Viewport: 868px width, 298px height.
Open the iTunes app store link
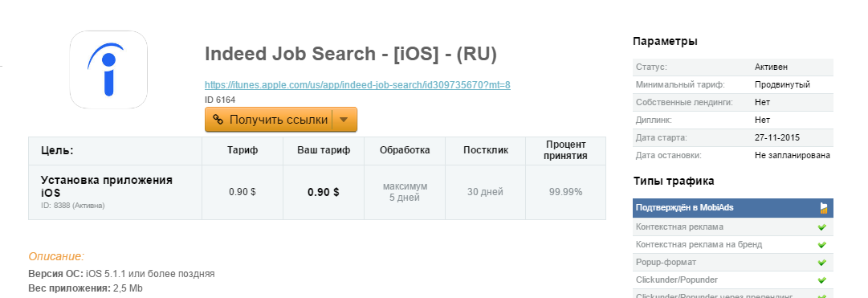[357, 85]
